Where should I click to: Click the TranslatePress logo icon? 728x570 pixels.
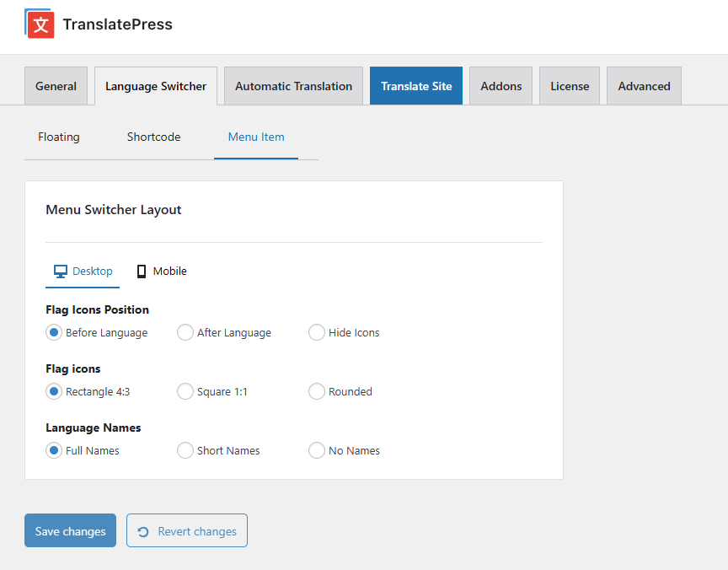(x=40, y=24)
